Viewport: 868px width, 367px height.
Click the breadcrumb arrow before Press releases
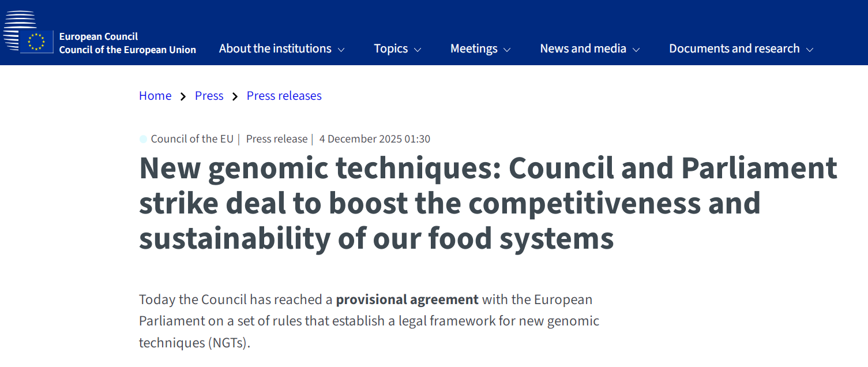point(235,96)
